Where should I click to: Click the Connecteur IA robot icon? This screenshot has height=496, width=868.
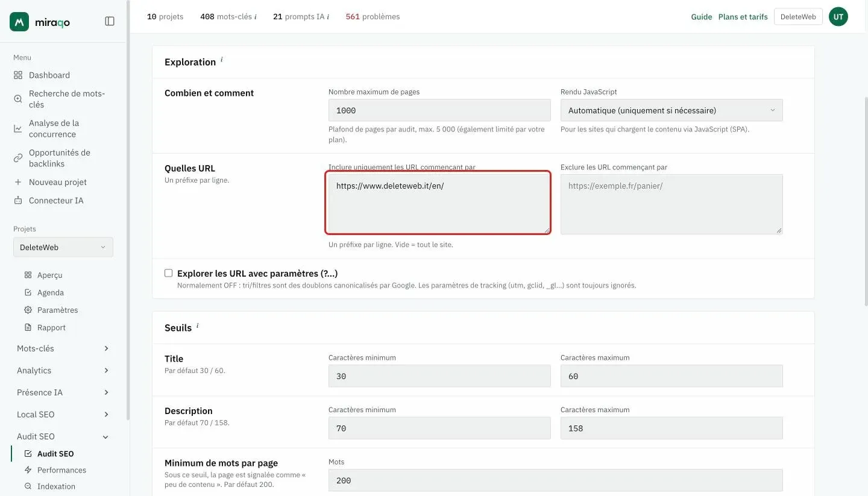(x=18, y=200)
